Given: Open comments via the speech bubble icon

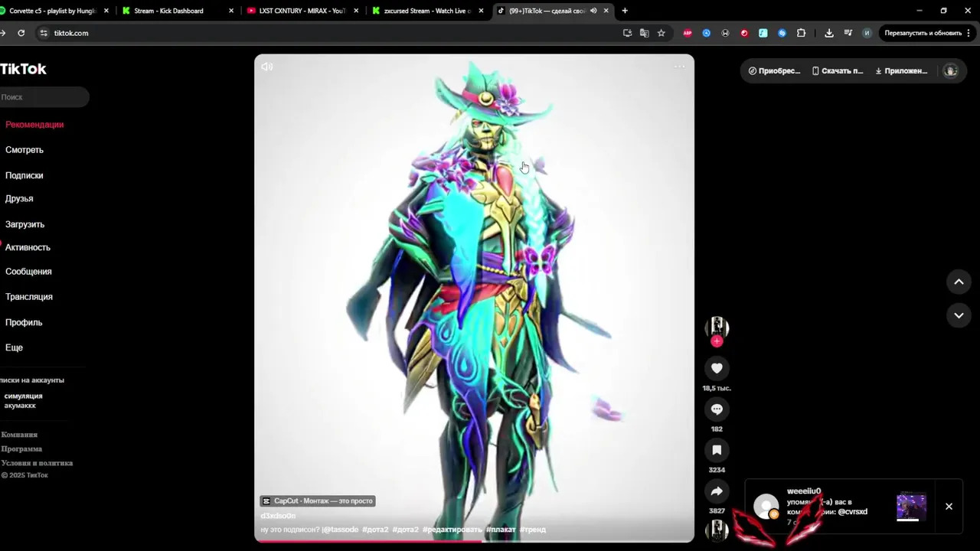Looking at the screenshot, I should tap(717, 409).
